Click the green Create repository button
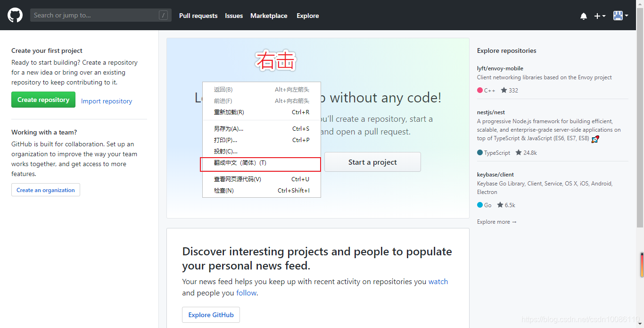The height and width of the screenshot is (328, 644). click(43, 100)
